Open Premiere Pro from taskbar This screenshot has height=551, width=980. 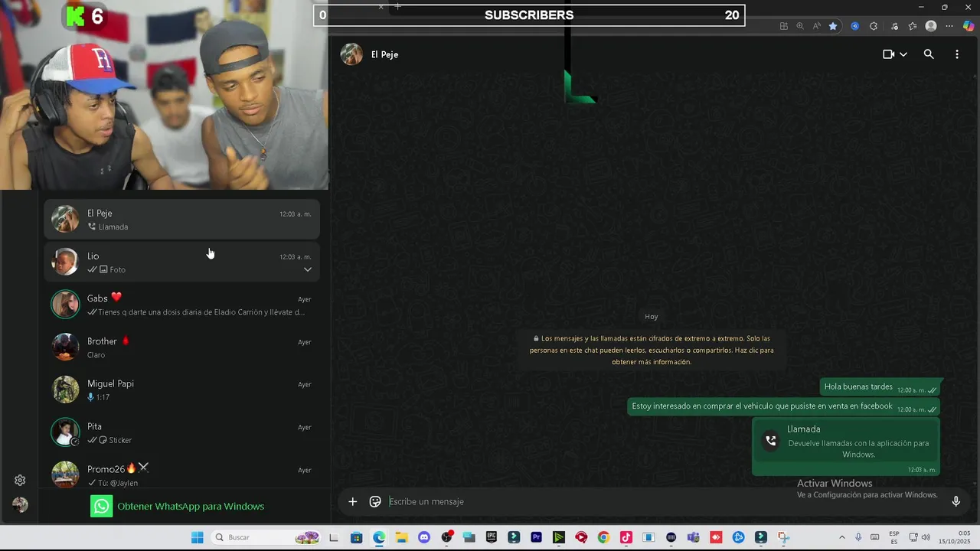tap(536, 537)
